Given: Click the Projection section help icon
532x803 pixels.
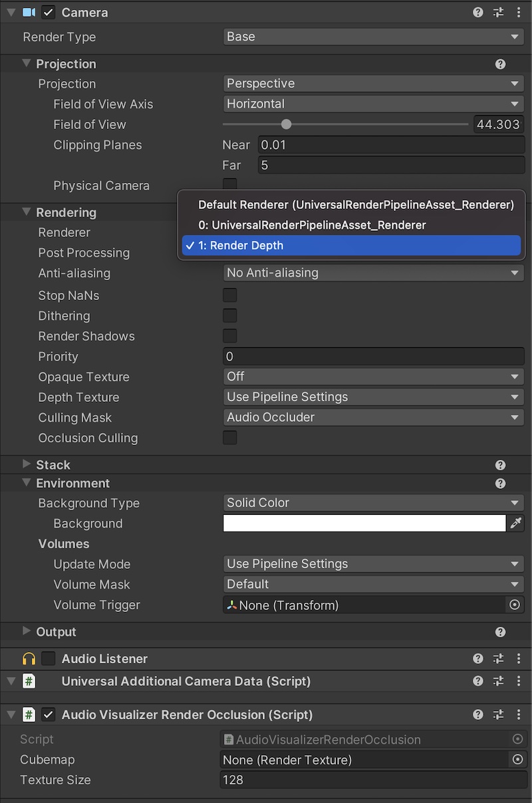Looking at the screenshot, I should pos(500,65).
